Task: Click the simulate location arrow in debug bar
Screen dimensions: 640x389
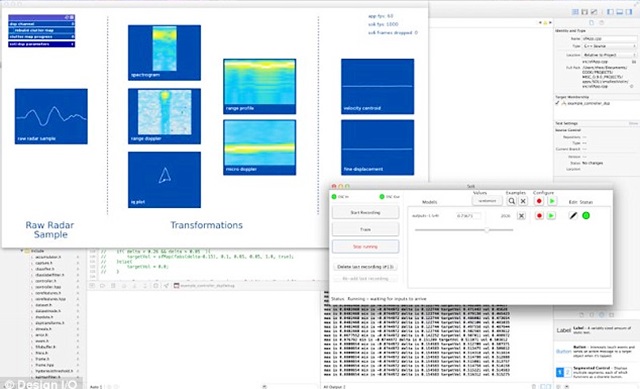Action: tap(167, 286)
